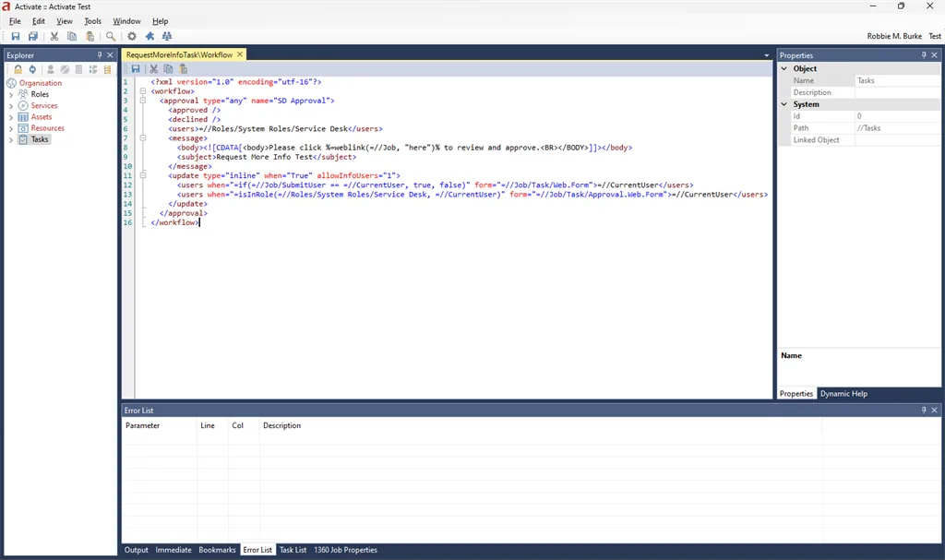This screenshot has width=945, height=560.
Task: Pin the Explorer panel with its pushpin icon
Action: [100, 54]
